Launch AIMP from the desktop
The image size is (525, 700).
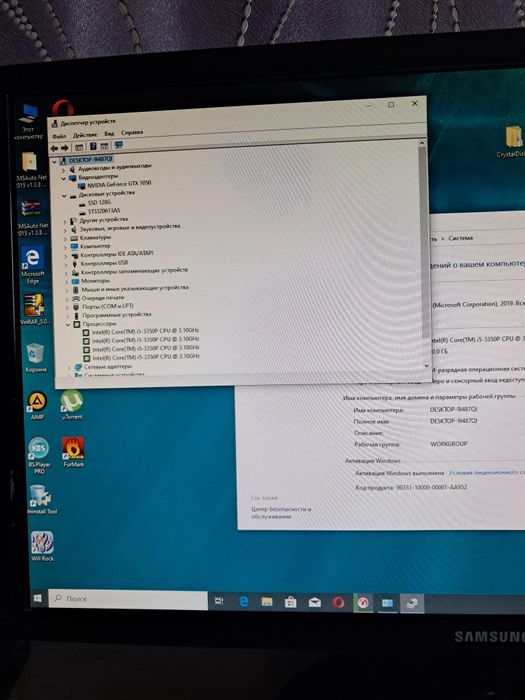click(37, 404)
